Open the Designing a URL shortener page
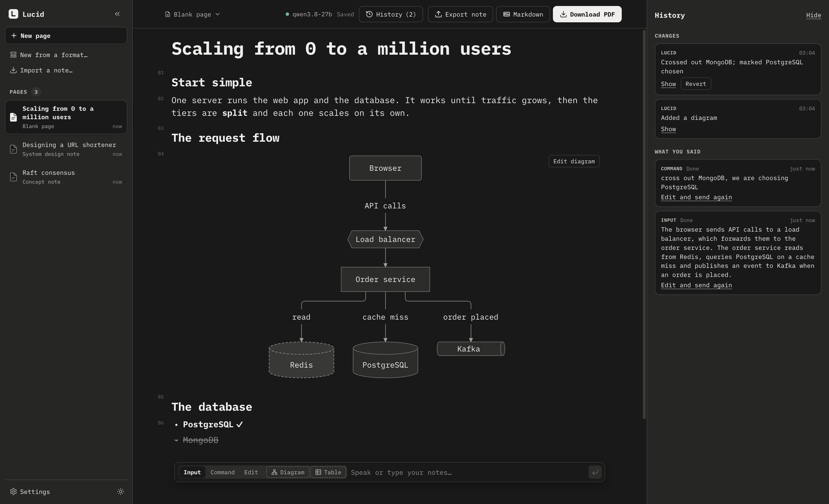The height and width of the screenshot is (504, 829). pyautogui.click(x=66, y=149)
